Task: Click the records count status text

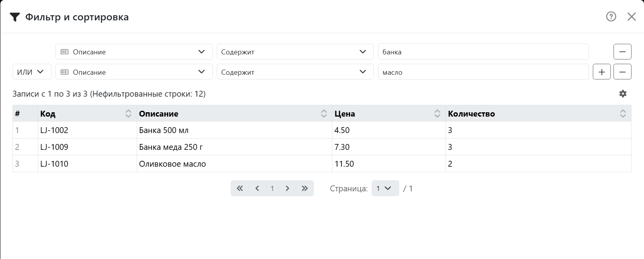Action: [109, 94]
